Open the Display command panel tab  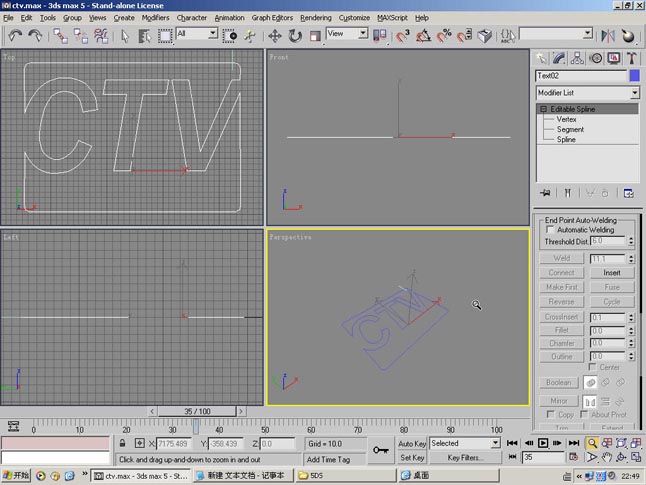click(x=613, y=58)
